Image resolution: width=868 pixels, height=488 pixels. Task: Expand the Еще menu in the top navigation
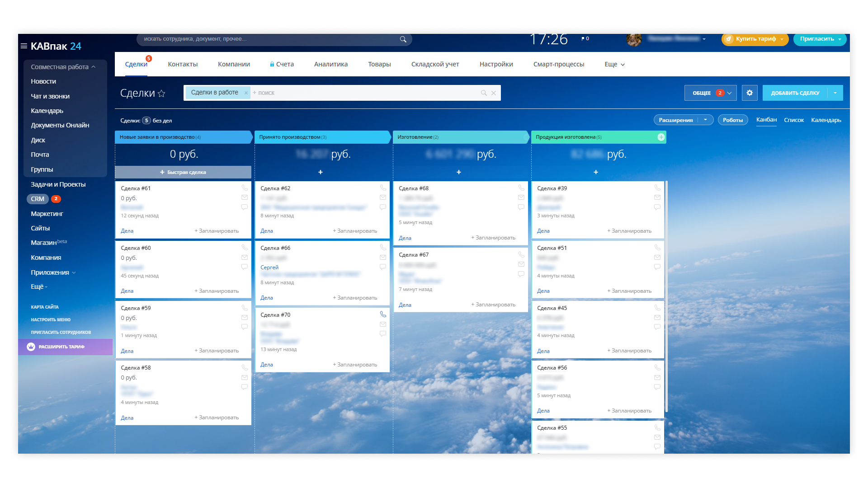click(x=614, y=64)
